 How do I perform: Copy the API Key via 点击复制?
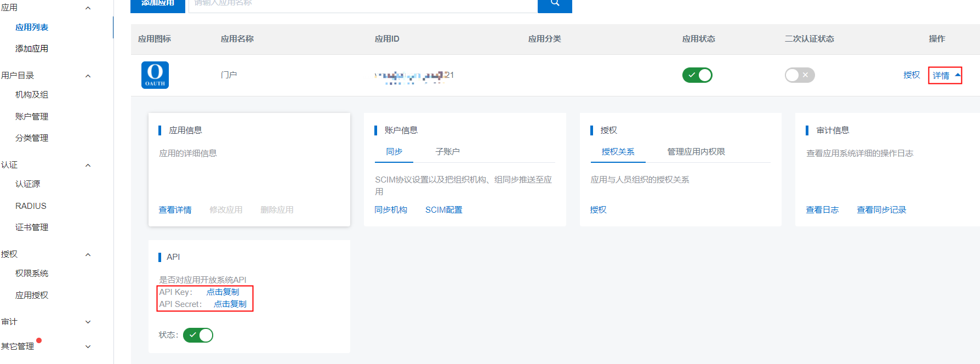point(223,292)
